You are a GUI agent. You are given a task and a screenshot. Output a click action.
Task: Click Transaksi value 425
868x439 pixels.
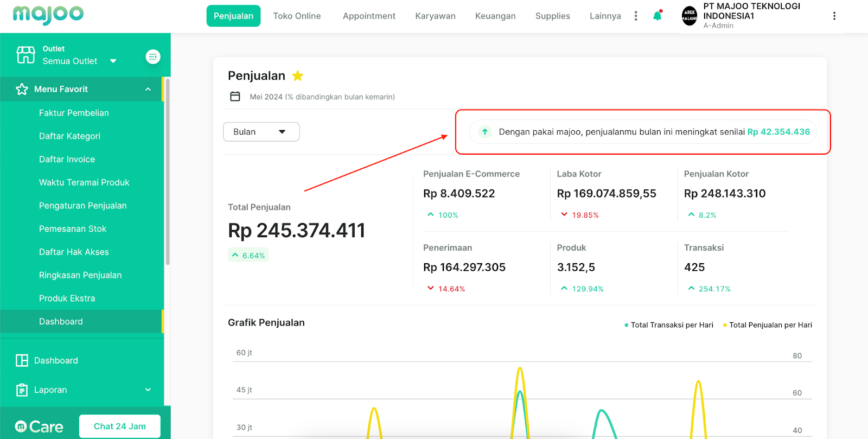pos(694,267)
